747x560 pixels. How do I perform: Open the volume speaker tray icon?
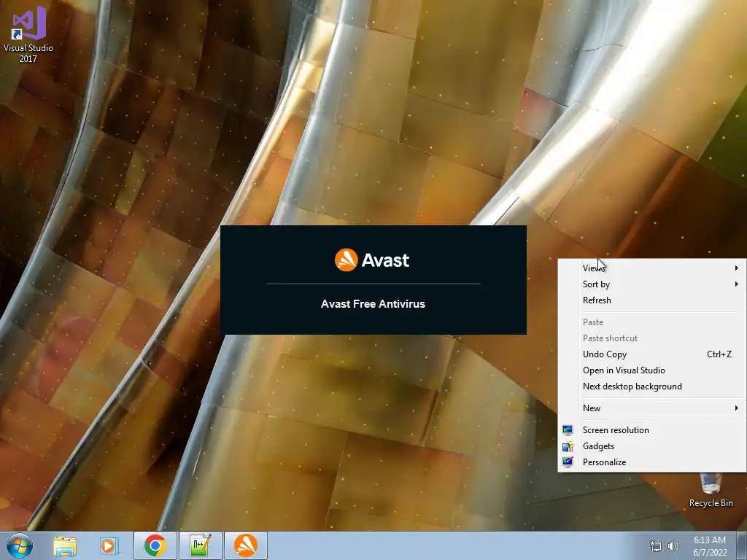[x=673, y=546]
